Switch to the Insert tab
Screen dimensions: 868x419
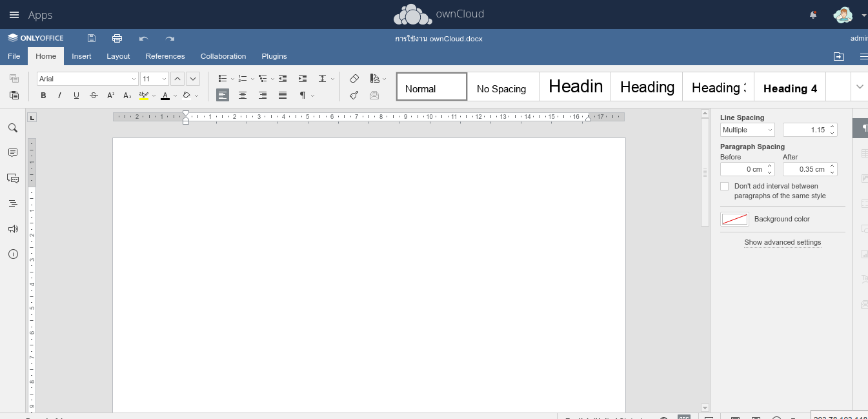(x=81, y=56)
